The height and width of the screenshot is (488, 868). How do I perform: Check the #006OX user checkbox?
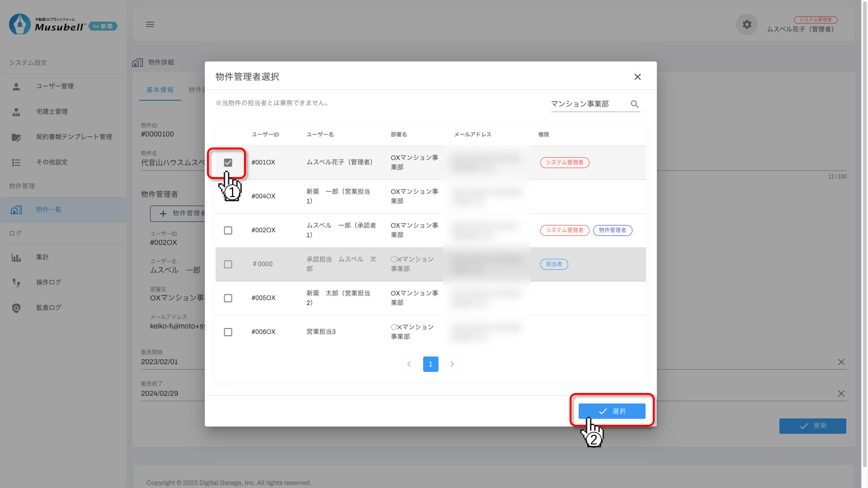point(228,332)
